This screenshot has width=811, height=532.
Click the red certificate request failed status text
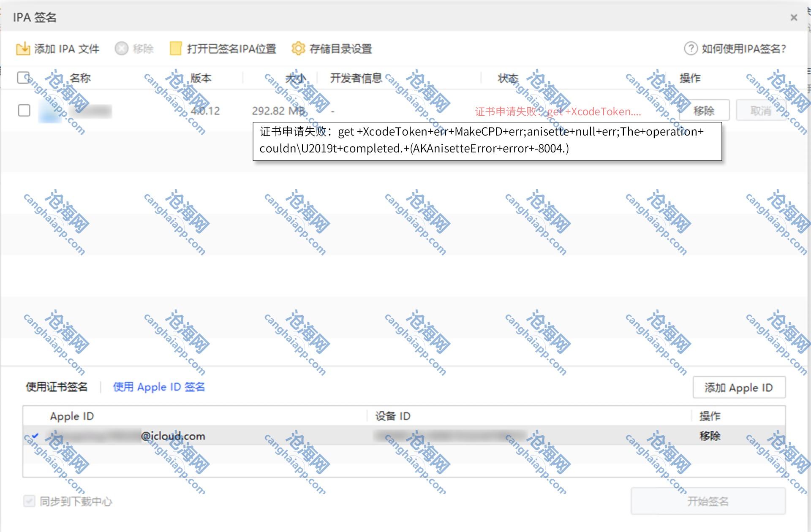click(558, 111)
